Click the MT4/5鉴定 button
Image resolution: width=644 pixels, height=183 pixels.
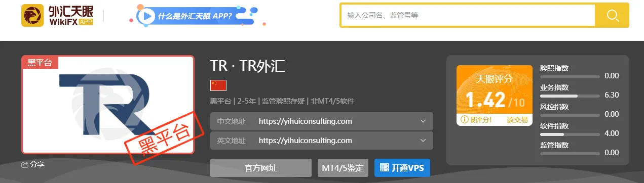tap(343, 168)
